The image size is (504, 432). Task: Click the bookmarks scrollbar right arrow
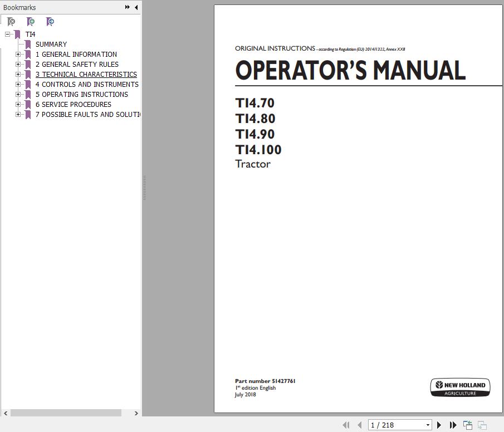tap(136, 413)
